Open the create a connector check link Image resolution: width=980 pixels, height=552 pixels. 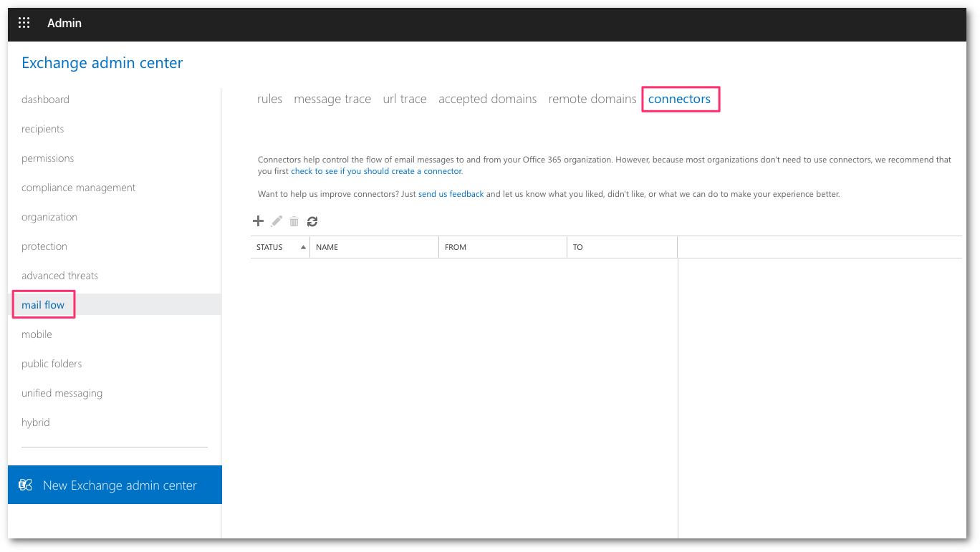click(x=376, y=171)
